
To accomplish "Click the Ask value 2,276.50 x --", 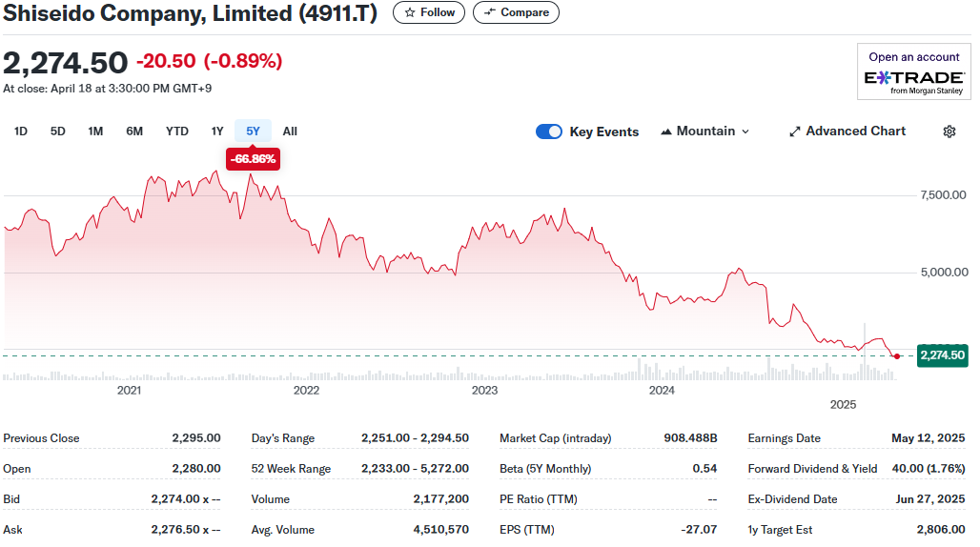I will tap(186, 530).
